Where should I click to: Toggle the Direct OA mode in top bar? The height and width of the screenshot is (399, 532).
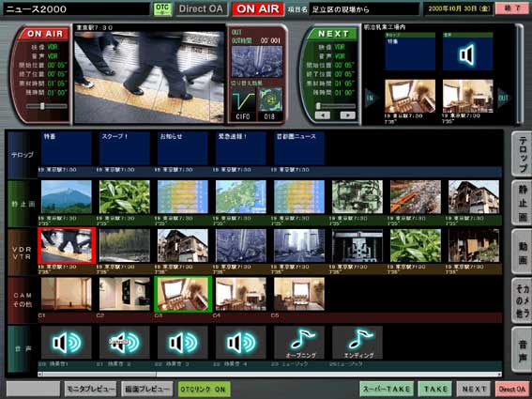(201, 8)
